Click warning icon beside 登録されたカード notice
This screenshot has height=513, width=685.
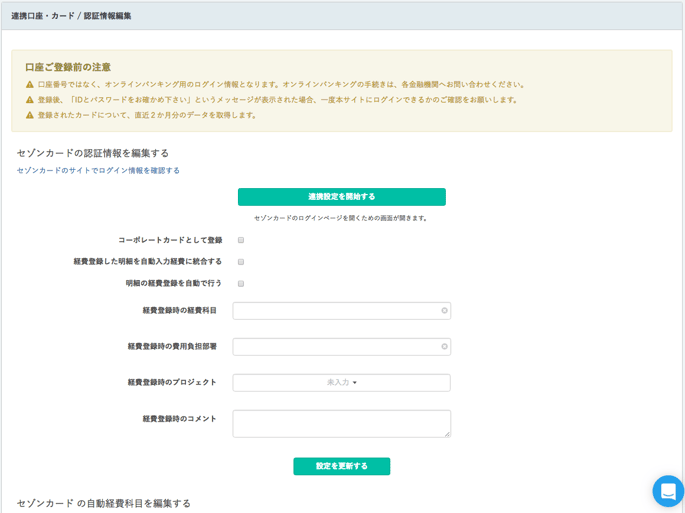click(30, 115)
